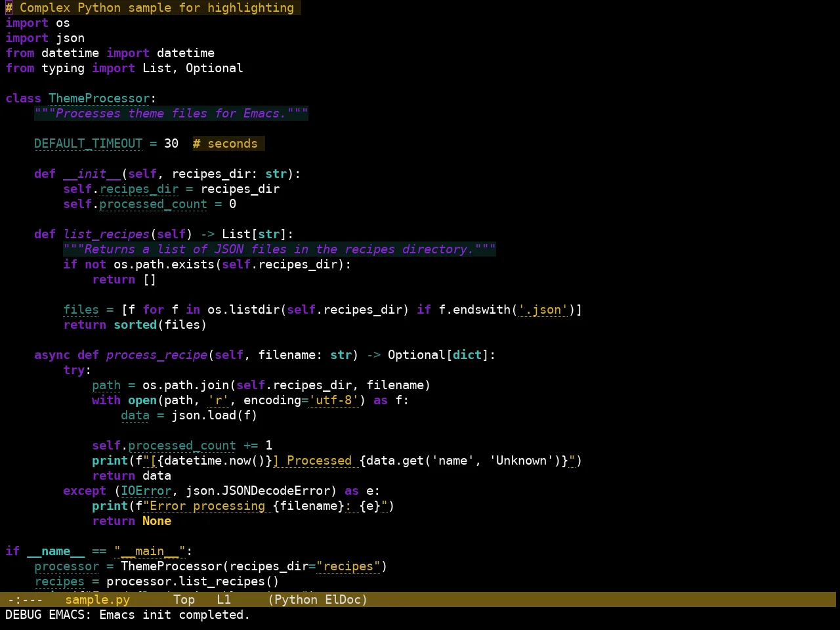
Task: Click the '.json' string literal
Action: click(543, 310)
